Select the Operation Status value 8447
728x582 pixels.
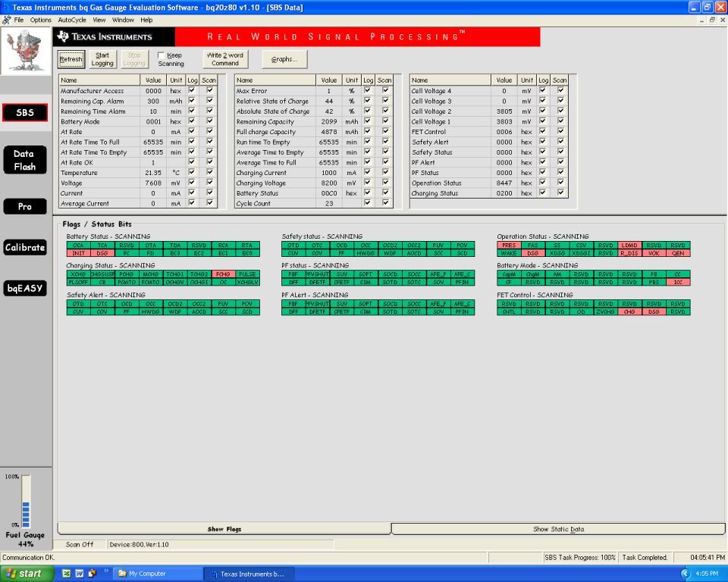click(504, 183)
